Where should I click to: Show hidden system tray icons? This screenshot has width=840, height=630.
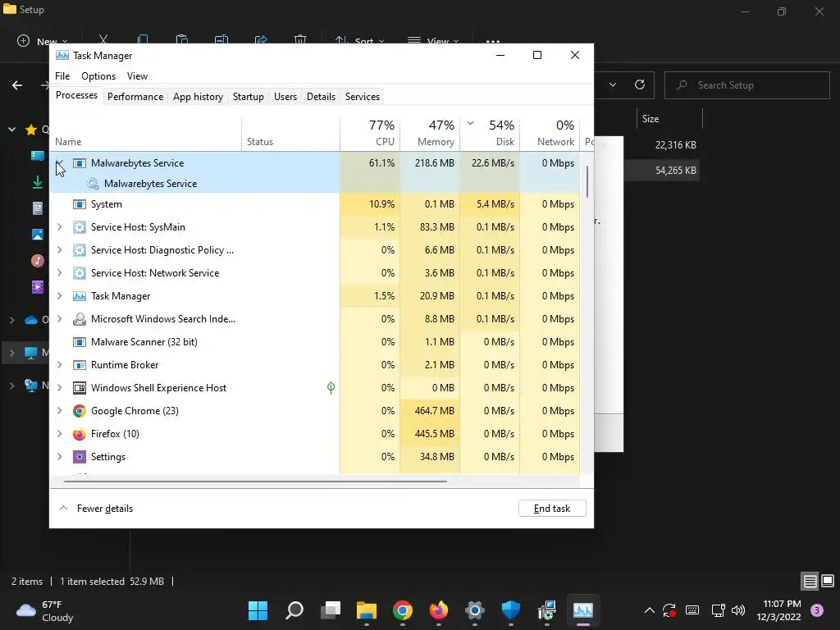(x=650, y=610)
